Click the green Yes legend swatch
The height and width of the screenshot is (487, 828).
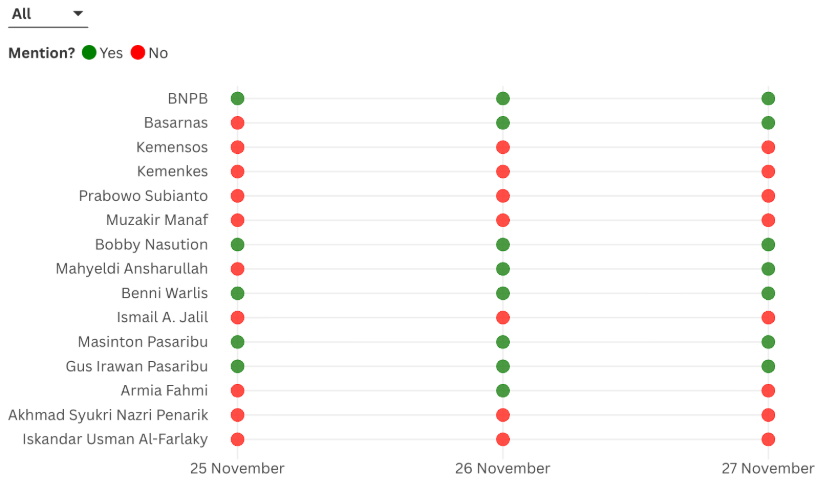click(x=89, y=53)
